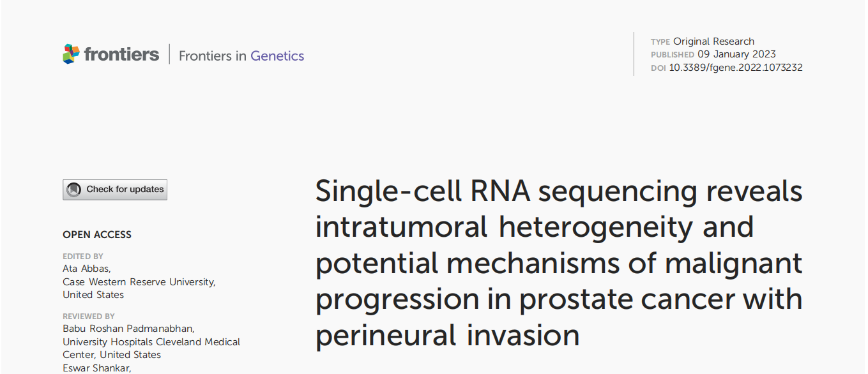Click the Frontiers colorful cube logo icon

[x=72, y=54]
